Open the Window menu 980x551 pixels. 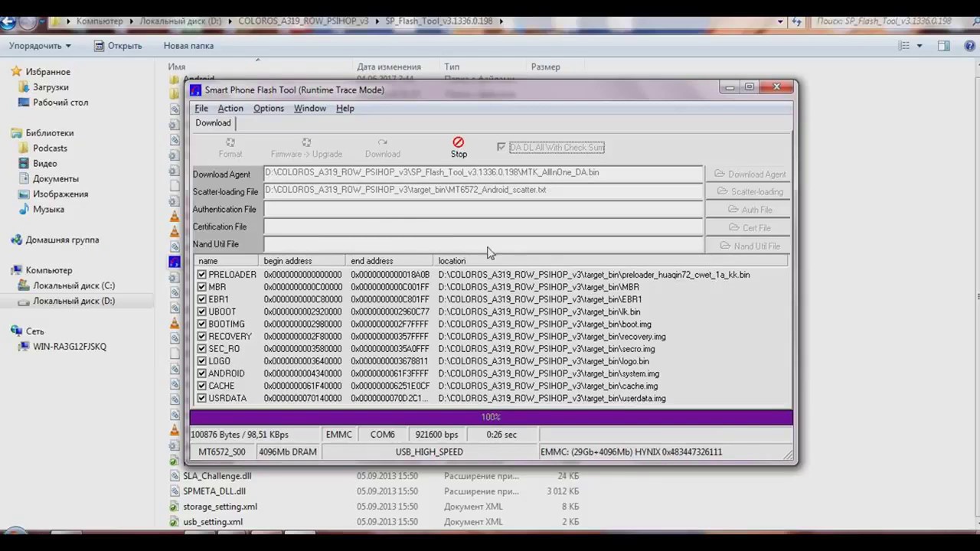pos(309,109)
